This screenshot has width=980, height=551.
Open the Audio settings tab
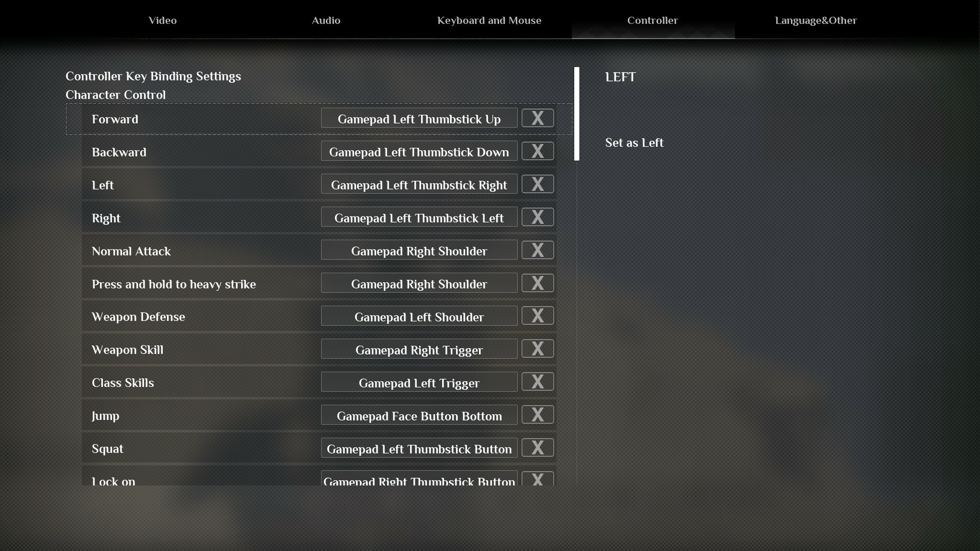(x=326, y=21)
